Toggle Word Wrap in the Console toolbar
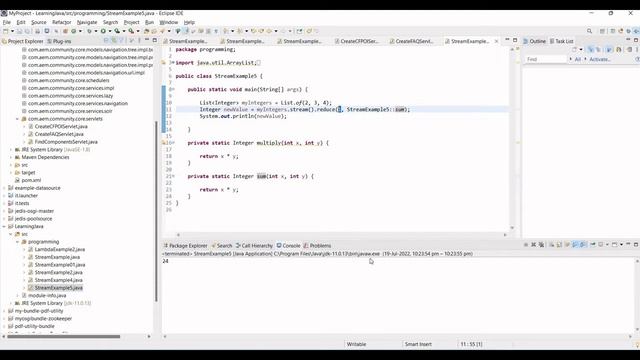This screenshot has width=640, height=360. (x=567, y=244)
